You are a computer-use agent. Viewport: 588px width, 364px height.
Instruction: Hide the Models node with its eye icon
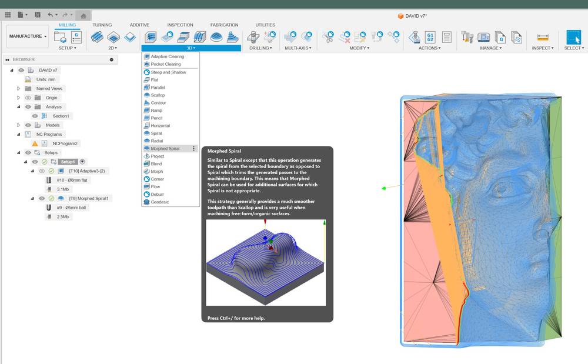click(x=28, y=125)
